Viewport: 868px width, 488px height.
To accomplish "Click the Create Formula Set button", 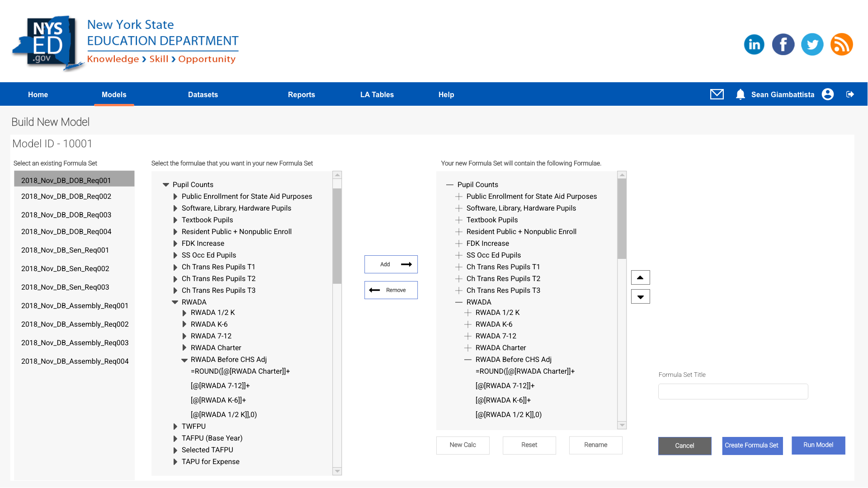I will (752, 446).
